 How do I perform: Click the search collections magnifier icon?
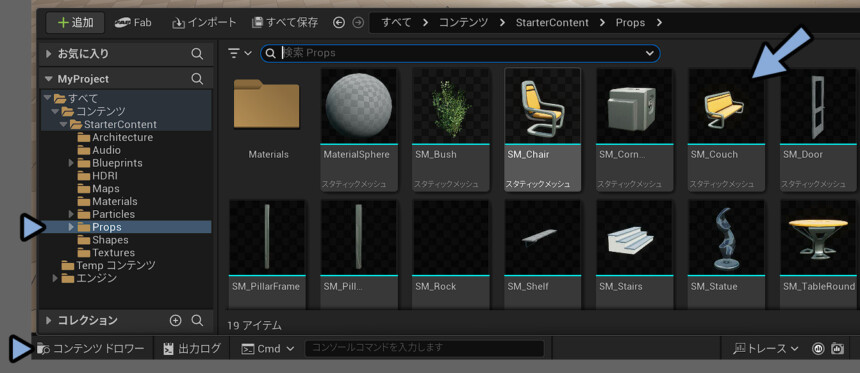197,320
